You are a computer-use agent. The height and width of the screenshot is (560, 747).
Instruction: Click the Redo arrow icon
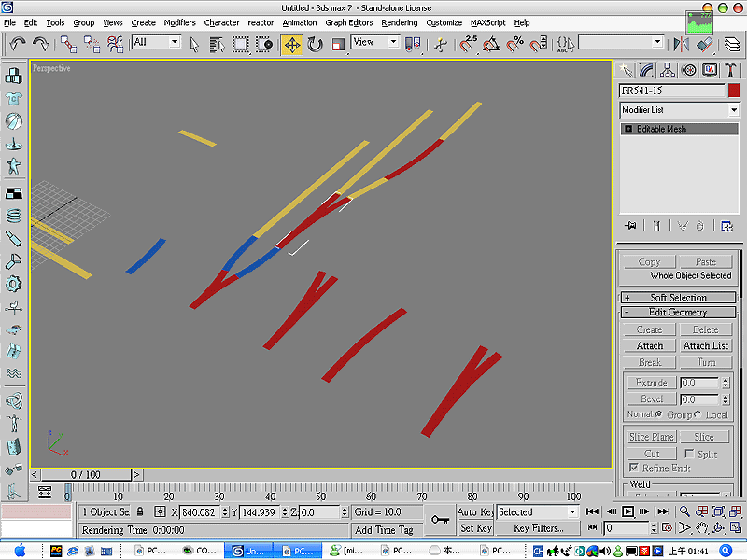[41, 44]
